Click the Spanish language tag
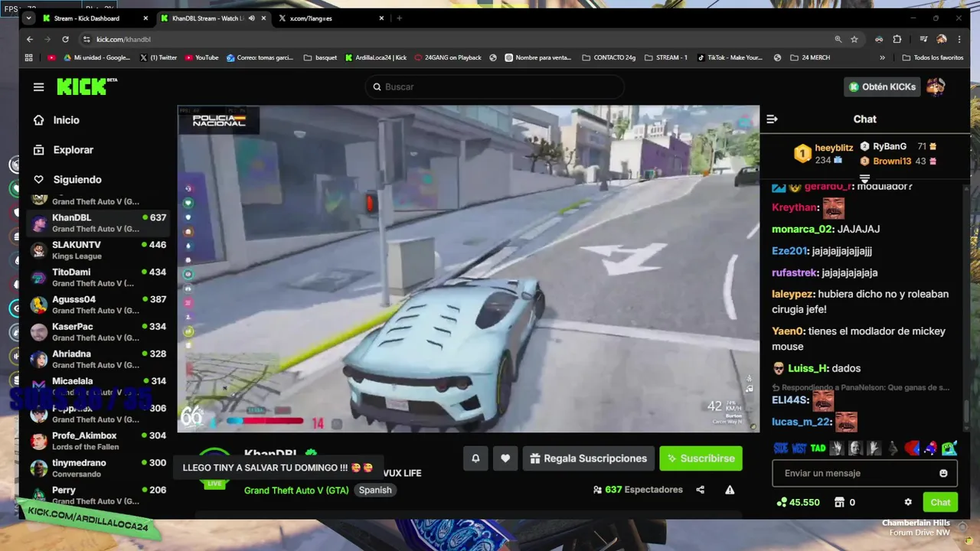The image size is (980, 551). 375,490
